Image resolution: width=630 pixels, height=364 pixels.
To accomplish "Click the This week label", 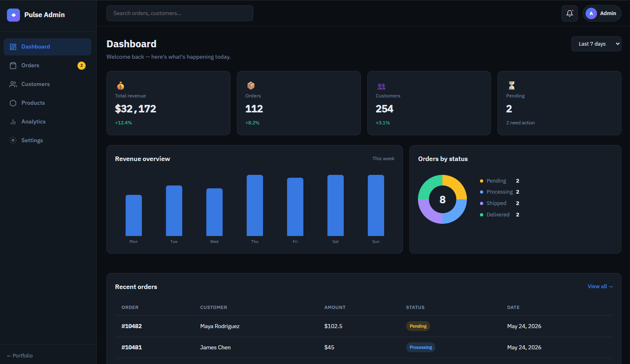I will [383, 159].
